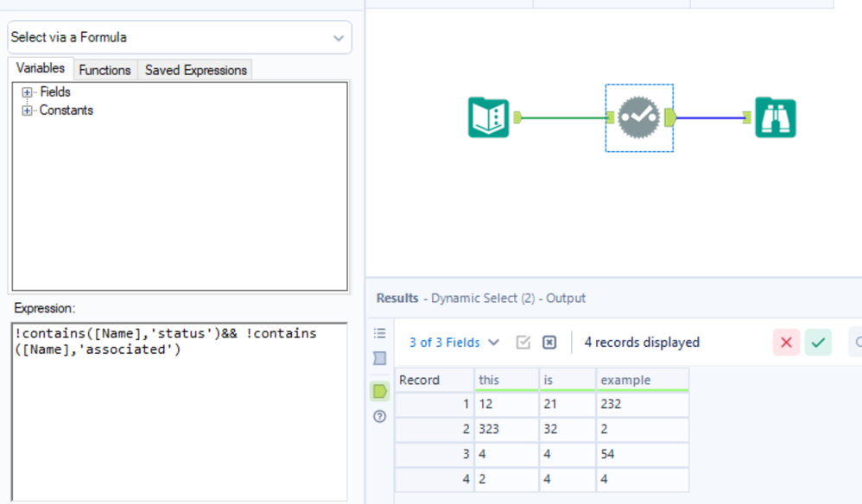Click the 'example' column header

click(643, 380)
